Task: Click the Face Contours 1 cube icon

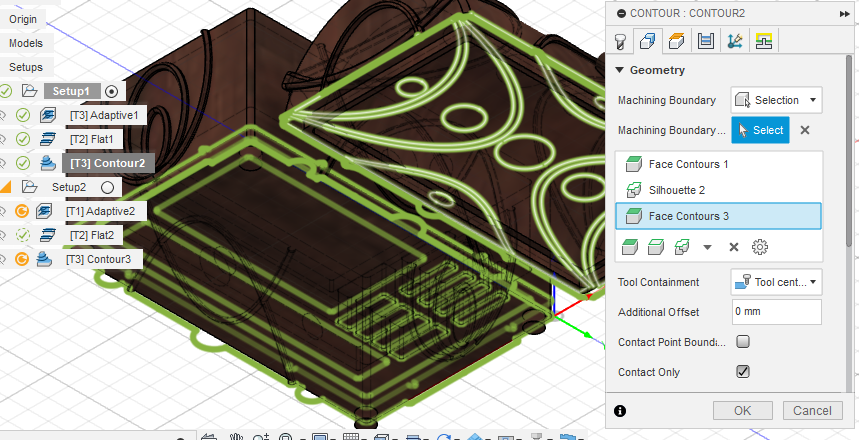Action: 634,164
